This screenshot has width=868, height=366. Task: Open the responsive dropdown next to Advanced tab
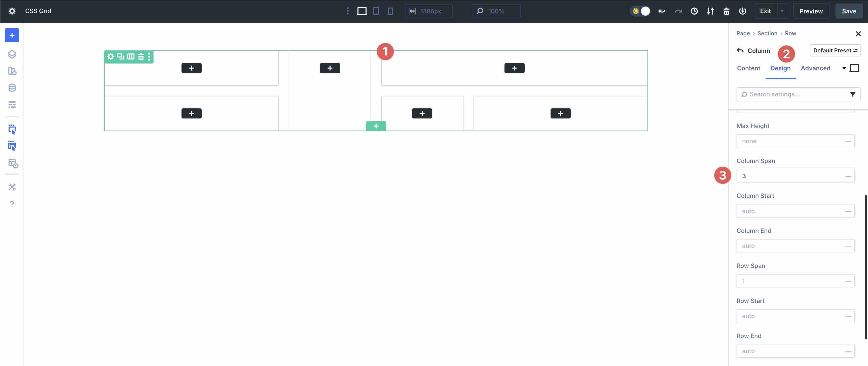coord(844,68)
